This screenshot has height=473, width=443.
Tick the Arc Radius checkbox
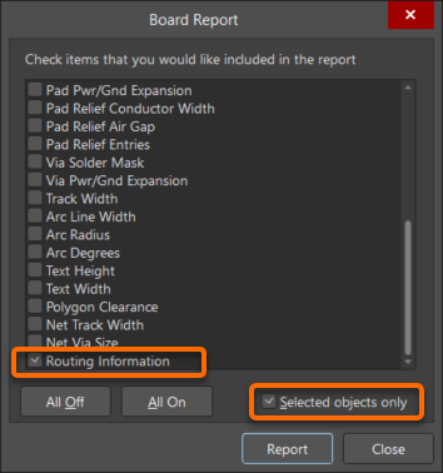(35, 234)
